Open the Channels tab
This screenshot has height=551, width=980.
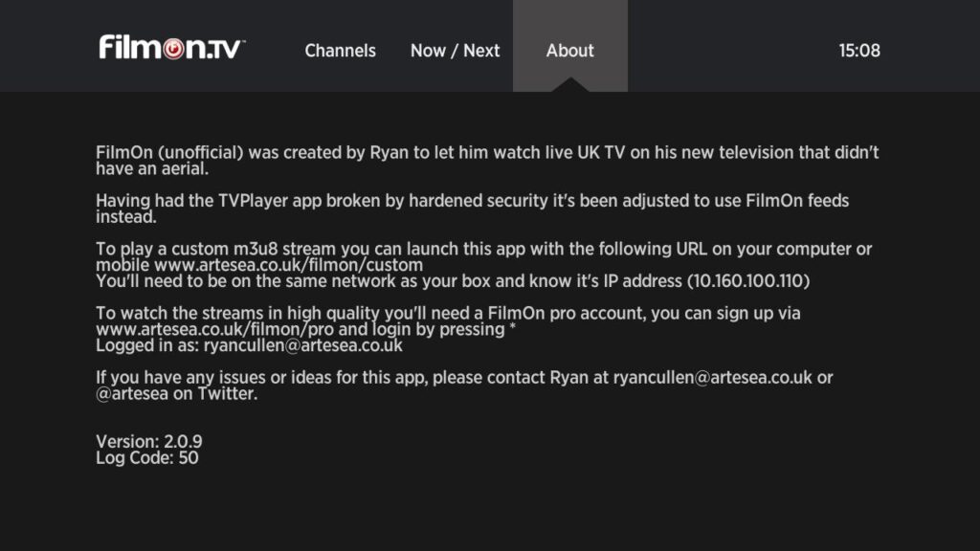tap(340, 51)
